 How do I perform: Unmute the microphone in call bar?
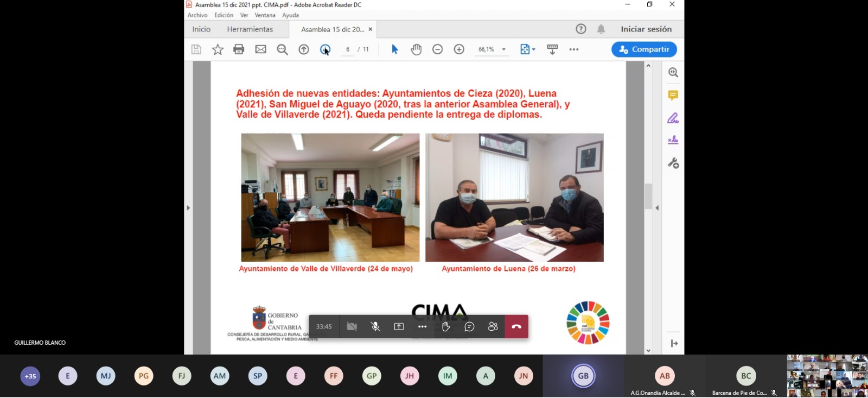[x=375, y=326]
